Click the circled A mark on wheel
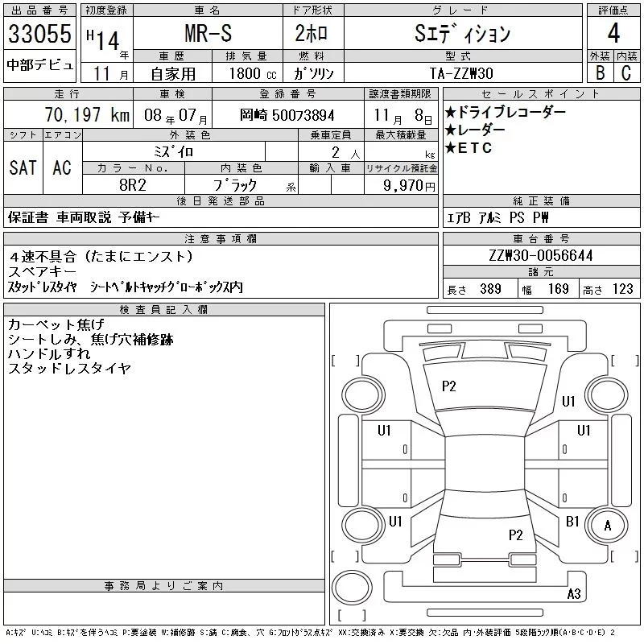Image resolution: width=644 pixels, height=644 pixels. point(607,525)
